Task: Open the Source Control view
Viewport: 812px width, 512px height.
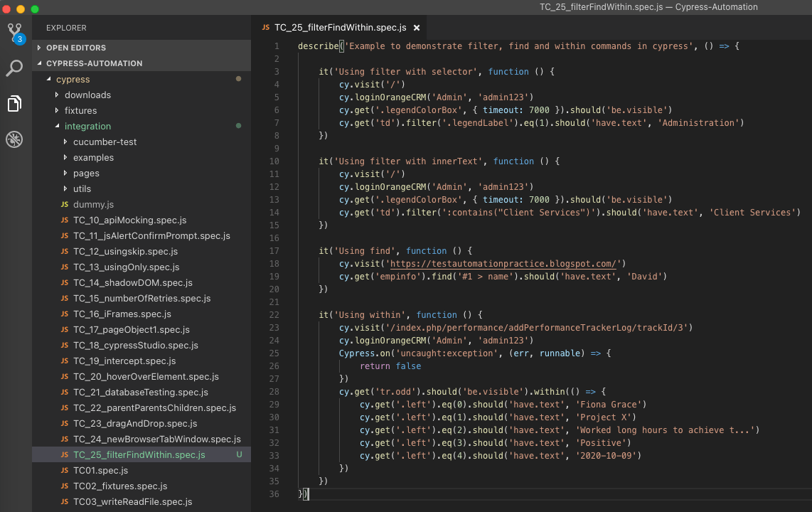Action: point(14,33)
